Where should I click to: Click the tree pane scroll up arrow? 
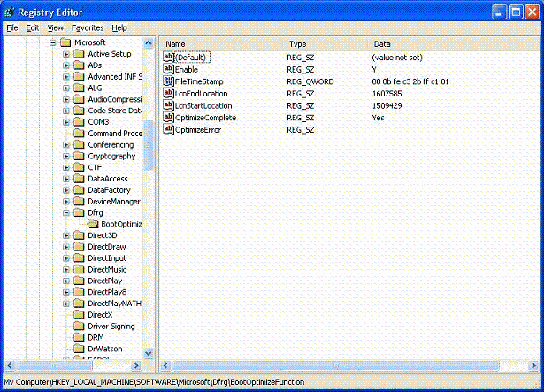click(149, 43)
